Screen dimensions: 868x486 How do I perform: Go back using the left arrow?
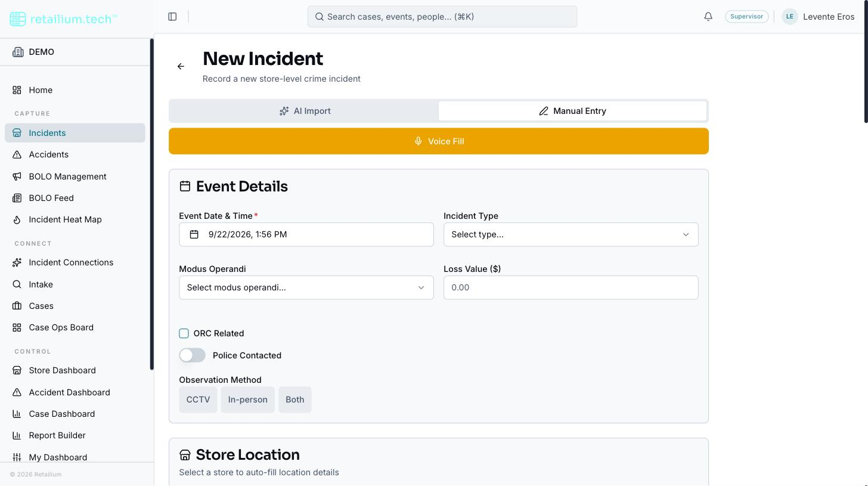point(181,66)
